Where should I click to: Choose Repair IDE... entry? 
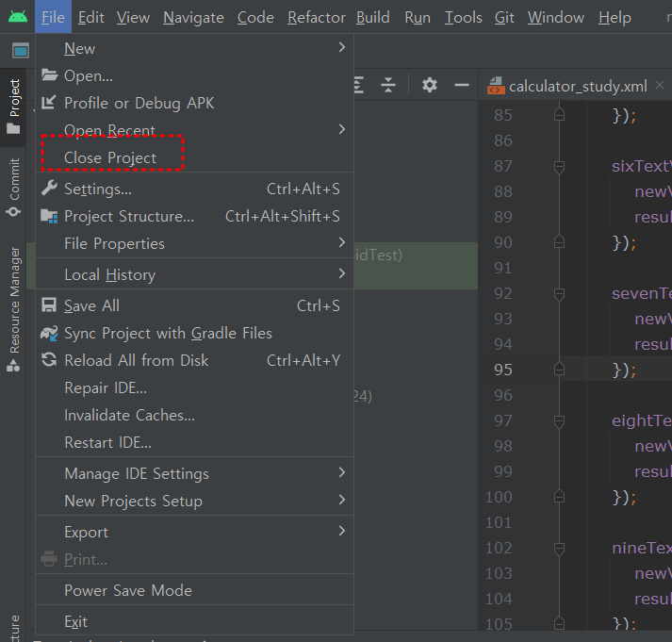[194, 387]
